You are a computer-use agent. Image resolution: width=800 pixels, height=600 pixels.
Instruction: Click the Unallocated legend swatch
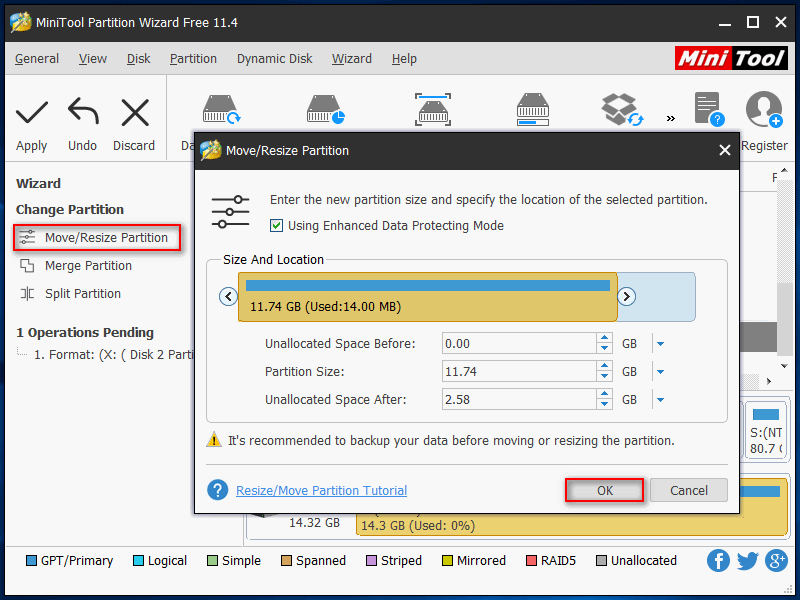click(602, 561)
